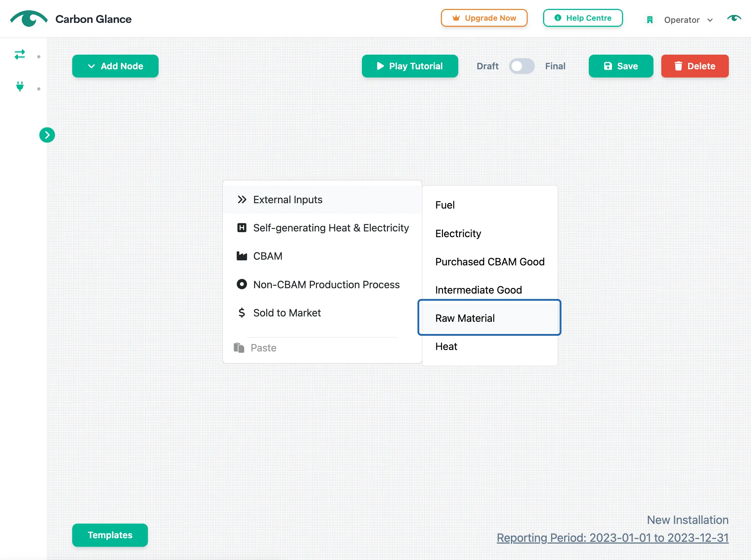Image resolution: width=751 pixels, height=560 pixels.
Task: Click the Final label
Action: tap(555, 66)
